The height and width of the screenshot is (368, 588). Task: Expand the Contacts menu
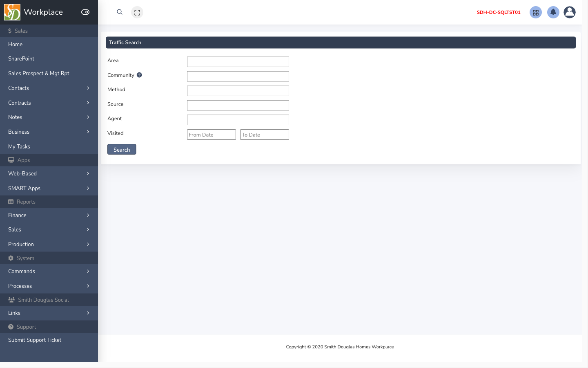click(x=49, y=88)
